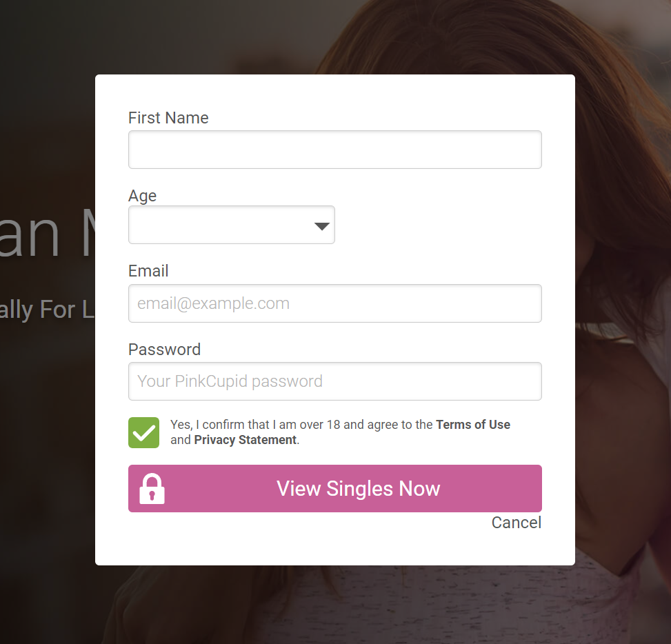Uncheck the over 18 confirmation checkbox
This screenshot has width=671, height=644.
(x=143, y=432)
